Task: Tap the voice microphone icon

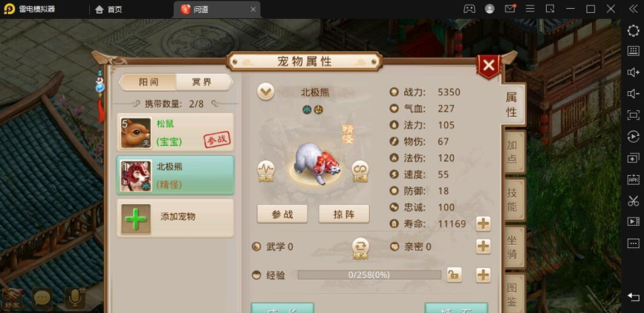Action: pos(75,298)
